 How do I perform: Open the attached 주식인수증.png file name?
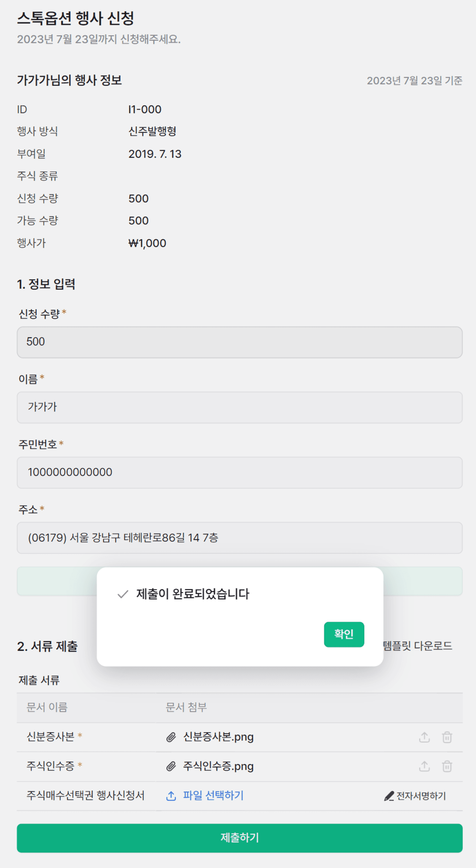click(218, 766)
